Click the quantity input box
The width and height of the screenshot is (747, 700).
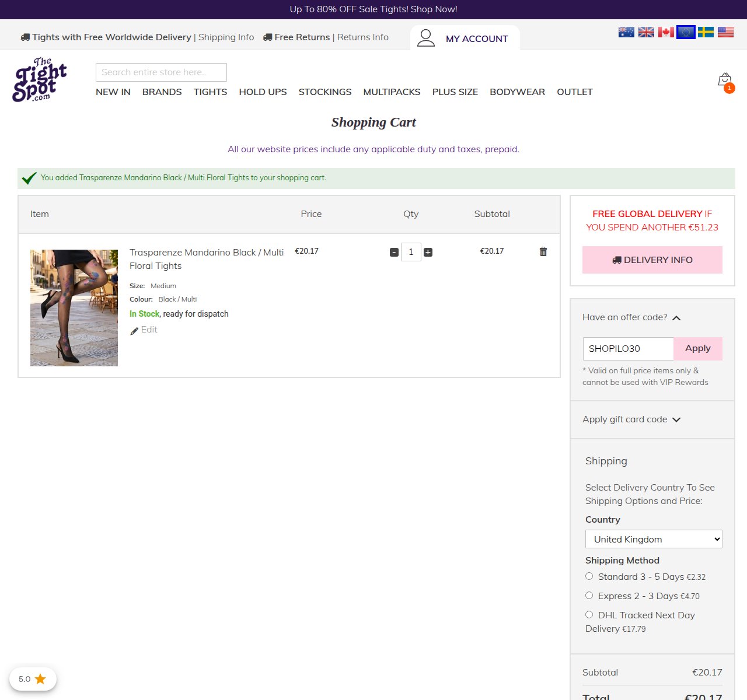pos(411,252)
